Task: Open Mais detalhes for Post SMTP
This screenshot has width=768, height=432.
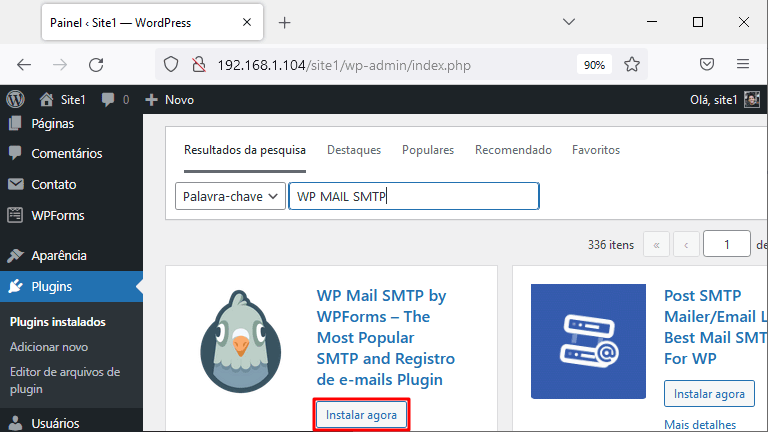Action: [x=700, y=425]
